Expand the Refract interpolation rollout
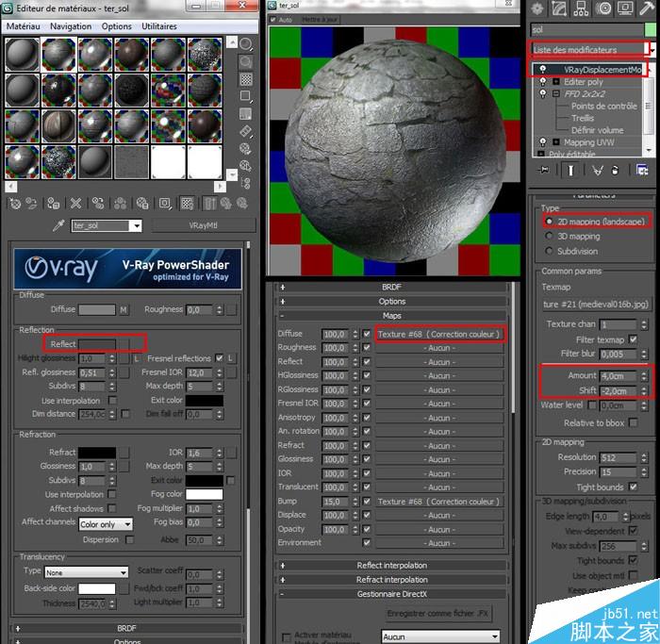The image size is (660, 644). click(391, 580)
